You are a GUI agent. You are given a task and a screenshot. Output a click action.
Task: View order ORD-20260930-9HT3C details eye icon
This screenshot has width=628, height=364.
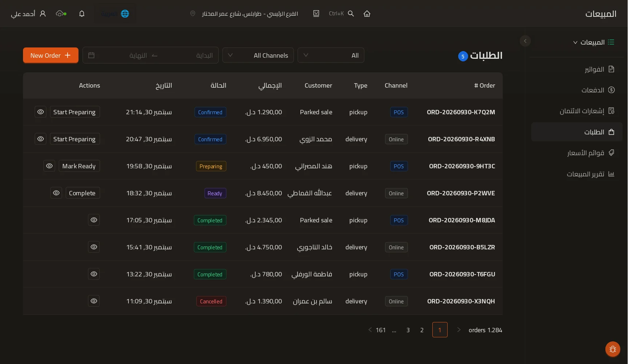pos(49,166)
